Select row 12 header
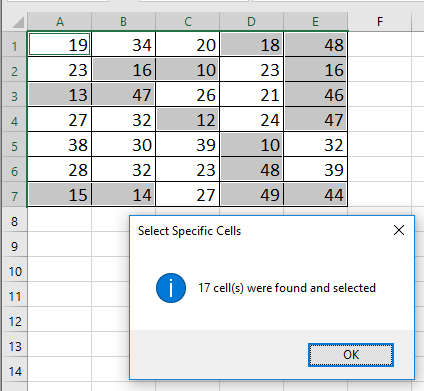The image size is (424, 391). tap(14, 321)
